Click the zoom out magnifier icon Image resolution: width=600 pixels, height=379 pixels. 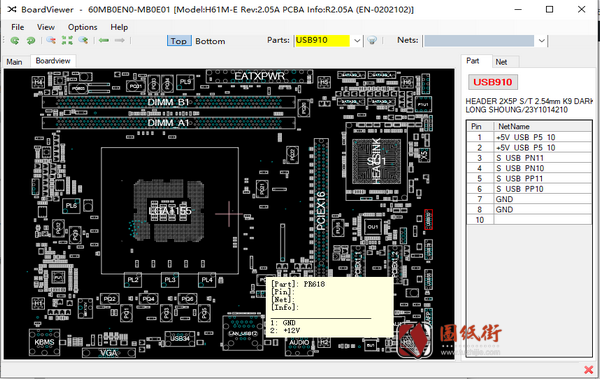click(51, 40)
